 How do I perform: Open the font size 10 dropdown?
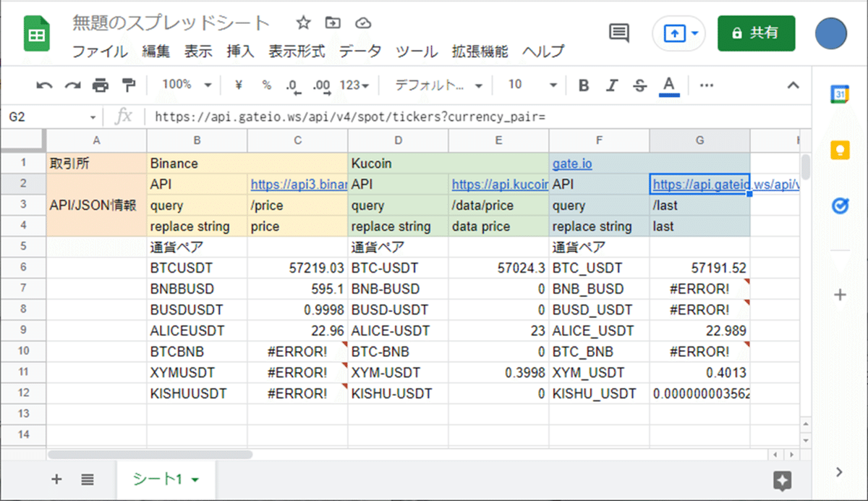pyautogui.click(x=533, y=85)
